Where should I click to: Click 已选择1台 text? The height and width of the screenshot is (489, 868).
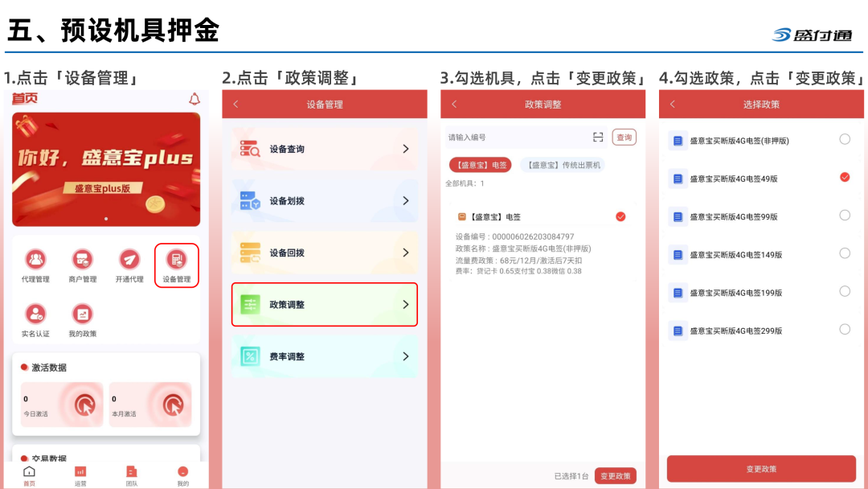pyautogui.click(x=571, y=476)
